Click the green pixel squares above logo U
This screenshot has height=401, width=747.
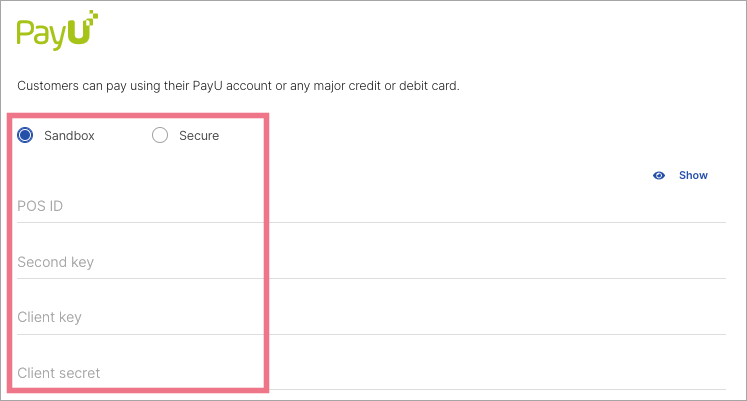[x=93, y=14]
